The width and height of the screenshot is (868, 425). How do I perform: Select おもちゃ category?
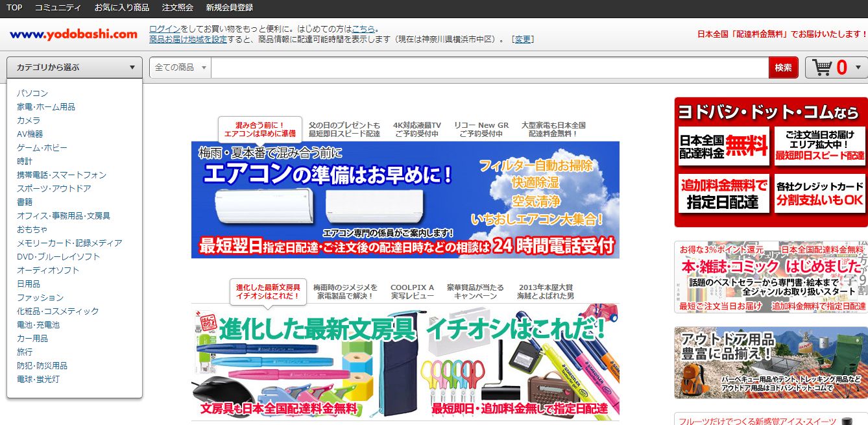[x=32, y=230]
